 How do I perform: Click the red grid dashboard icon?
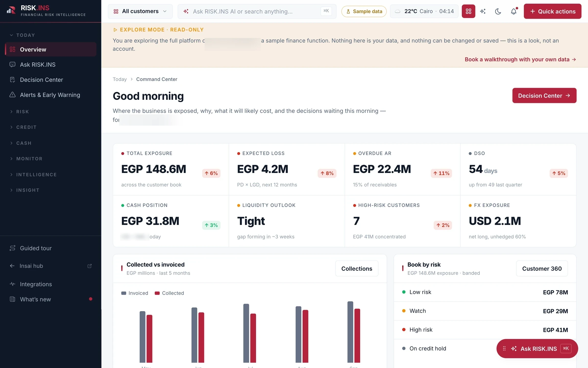(468, 11)
